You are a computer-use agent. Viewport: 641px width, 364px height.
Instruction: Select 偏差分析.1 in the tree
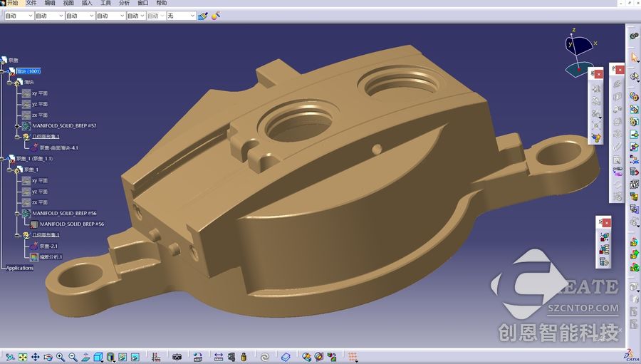tap(51, 257)
